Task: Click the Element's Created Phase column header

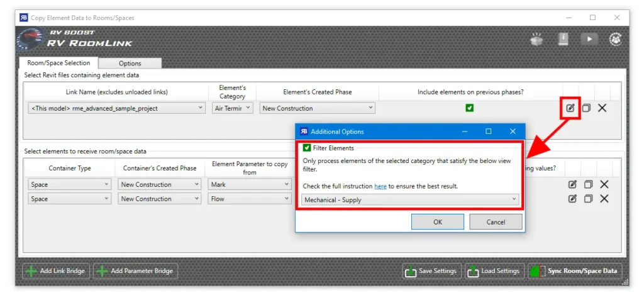Action: coord(318,92)
